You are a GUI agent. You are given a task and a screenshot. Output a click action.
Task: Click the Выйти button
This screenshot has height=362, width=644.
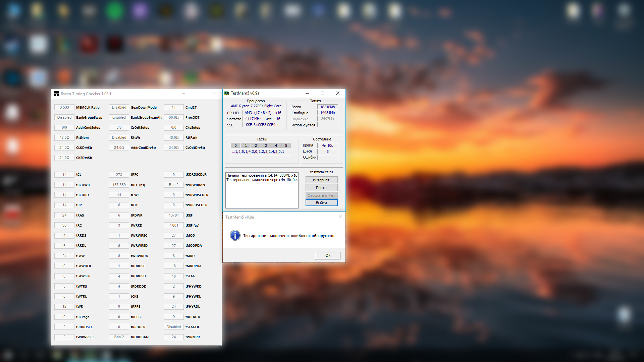tap(321, 203)
